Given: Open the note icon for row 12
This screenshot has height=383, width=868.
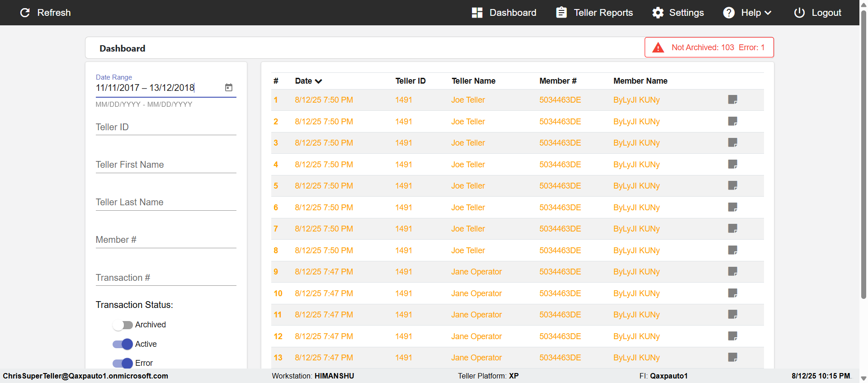Looking at the screenshot, I should pos(733,336).
